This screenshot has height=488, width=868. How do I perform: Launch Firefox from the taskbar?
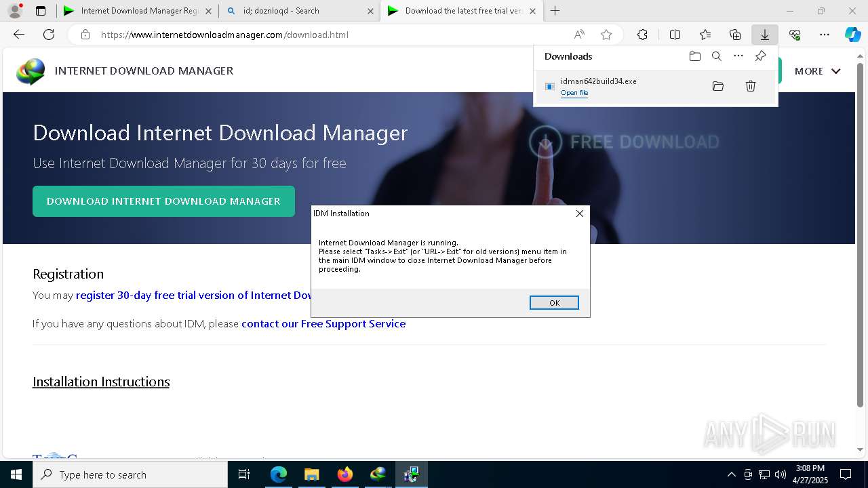(x=344, y=474)
